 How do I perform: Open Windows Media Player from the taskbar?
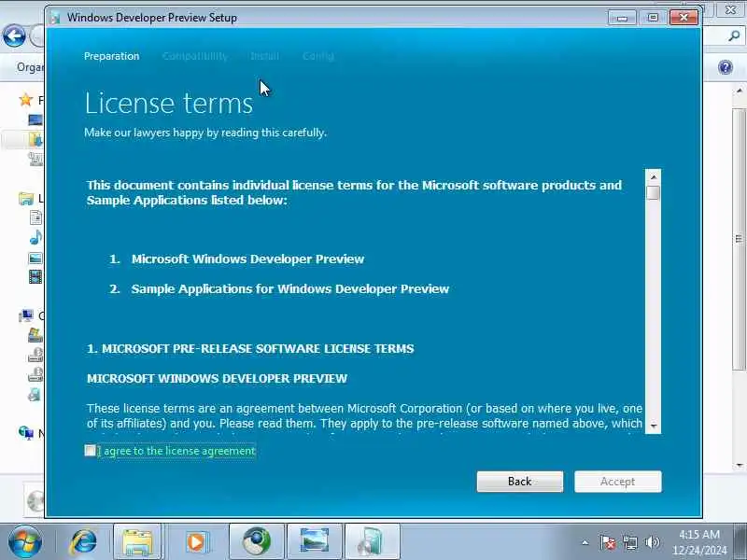196,542
